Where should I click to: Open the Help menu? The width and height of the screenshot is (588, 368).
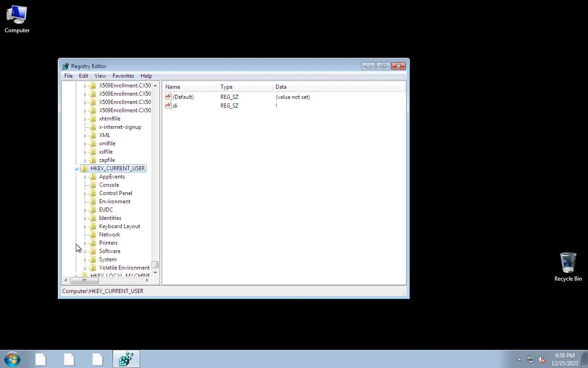pyautogui.click(x=146, y=76)
